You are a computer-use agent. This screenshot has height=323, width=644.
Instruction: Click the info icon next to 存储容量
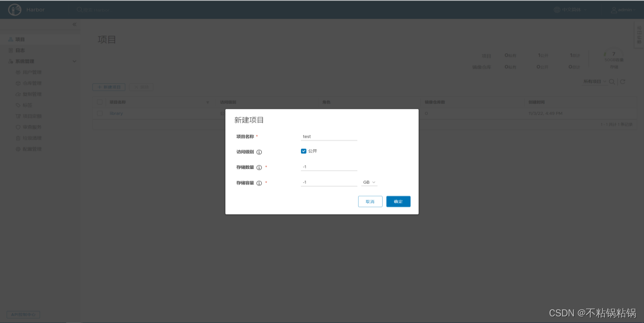[259, 183]
